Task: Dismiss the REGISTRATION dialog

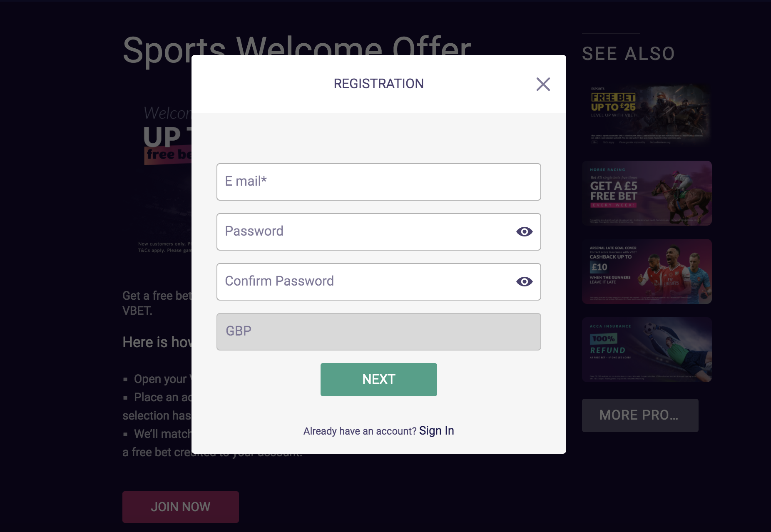Action: click(x=543, y=84)
